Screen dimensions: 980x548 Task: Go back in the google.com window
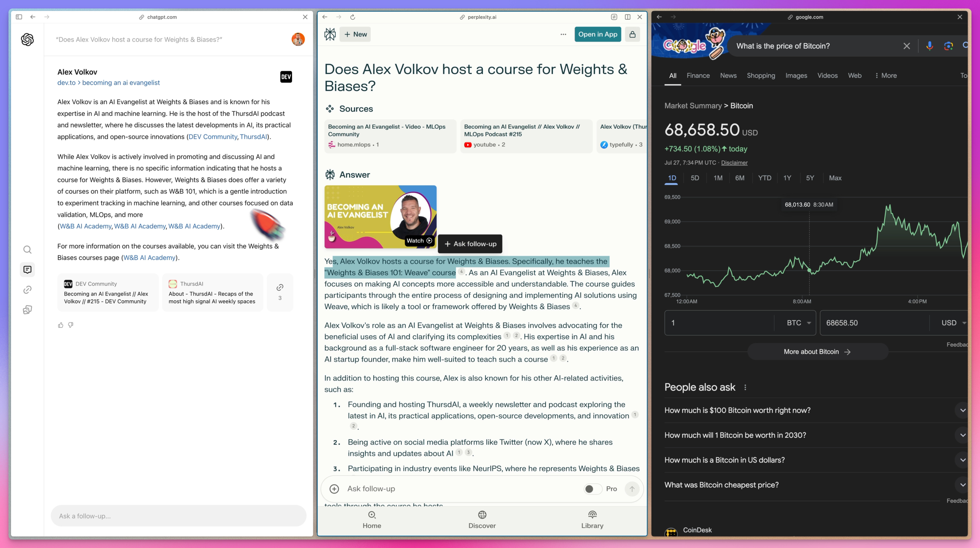click(659, 17)
